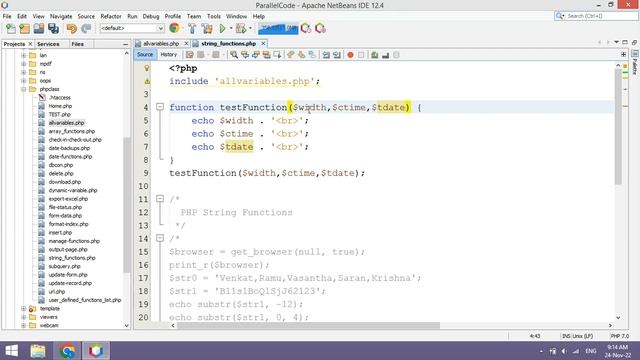Screen dimensions: 640x360
Task: Click the Open Project toolbar icon
Action: point(39,29)
